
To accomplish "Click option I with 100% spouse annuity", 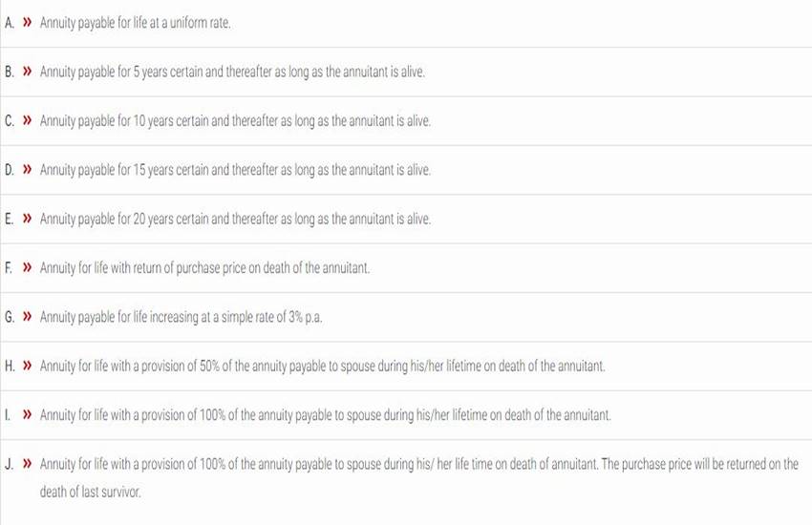I will [x=325, y=416].
